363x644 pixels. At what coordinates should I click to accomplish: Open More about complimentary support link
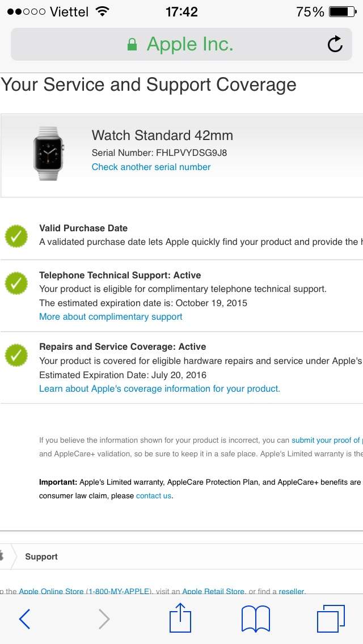click(x=111, y=317)
